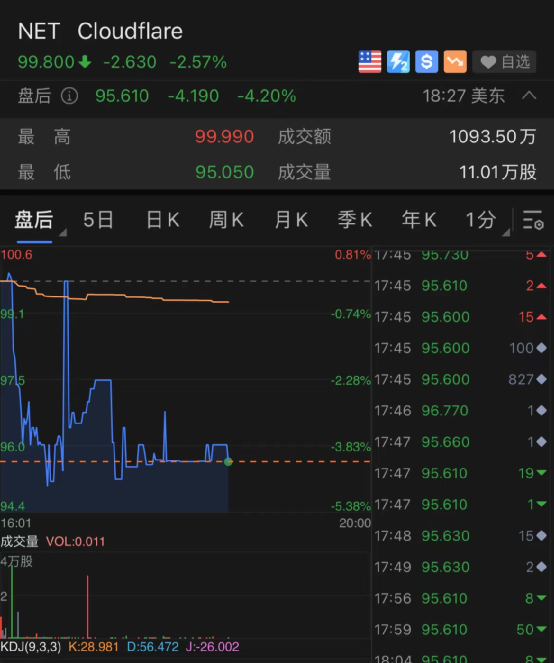Tap the red up arrow beside 15
The height and width of the screenshot is (663, 554).
[x=541, y=317]
